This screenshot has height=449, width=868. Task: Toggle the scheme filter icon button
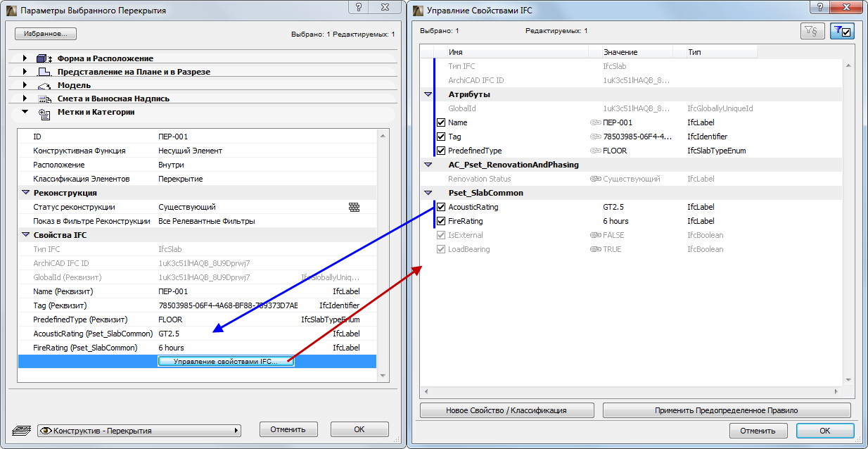812,31
